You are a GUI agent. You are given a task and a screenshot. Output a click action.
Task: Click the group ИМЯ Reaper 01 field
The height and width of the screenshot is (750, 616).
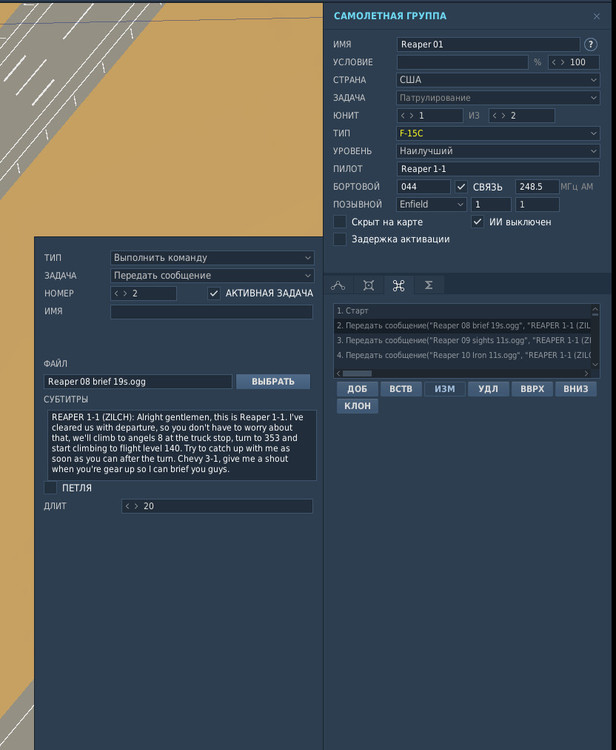click(x=488, y=44)
